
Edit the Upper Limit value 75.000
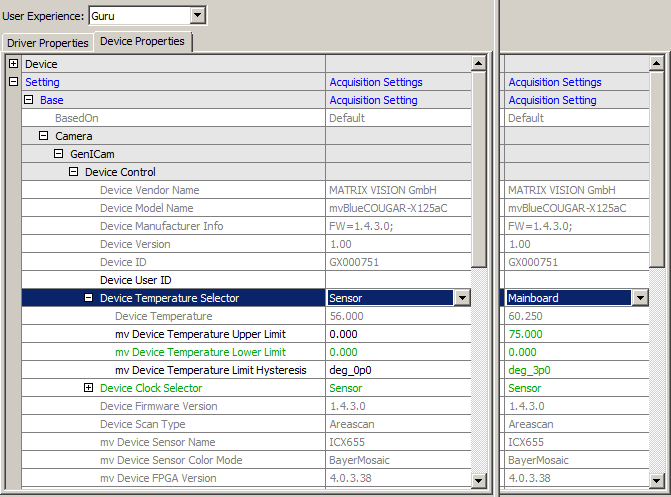point(575,334)
